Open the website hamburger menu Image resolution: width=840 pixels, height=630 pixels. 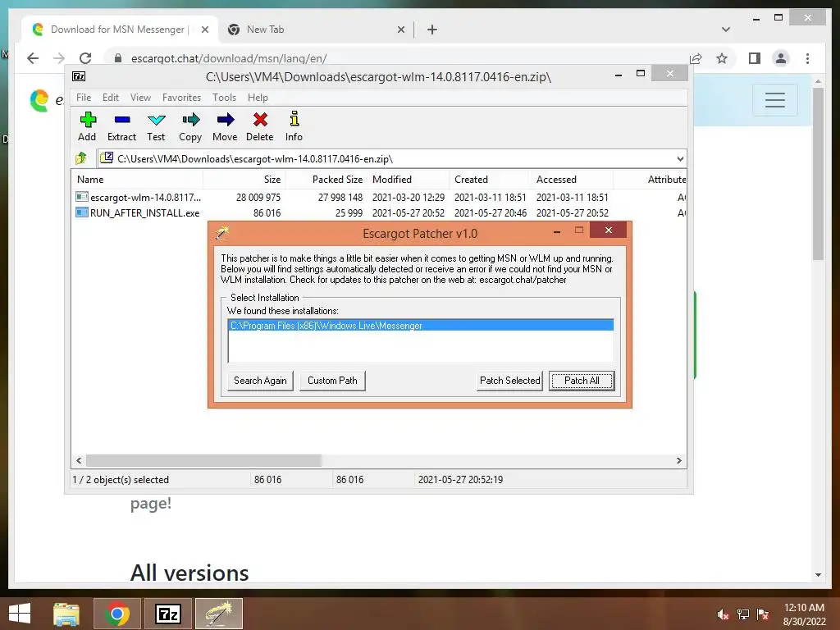click(x=774, y=99)
